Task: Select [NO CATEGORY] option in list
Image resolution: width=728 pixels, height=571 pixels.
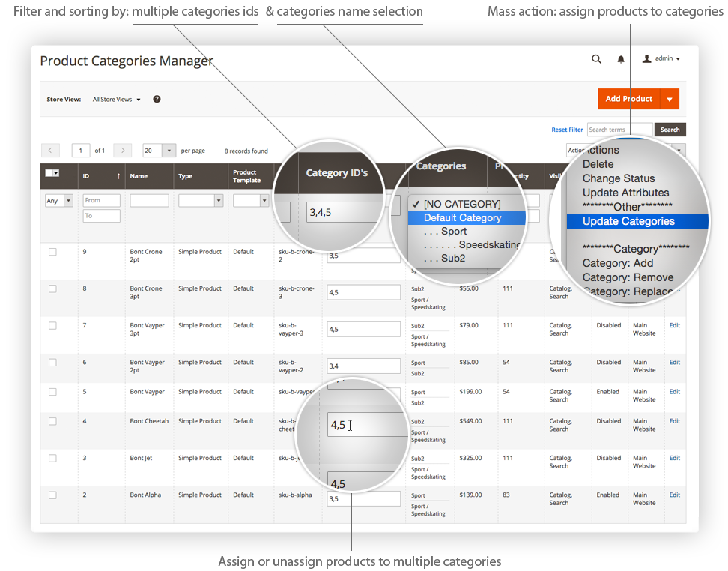Action: coord(462,204)
